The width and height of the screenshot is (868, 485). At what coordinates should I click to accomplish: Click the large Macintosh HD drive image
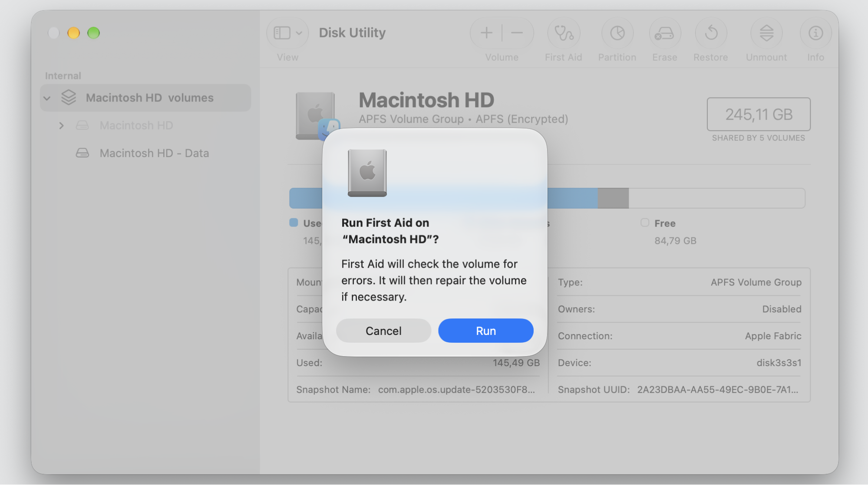click(316, 116)
